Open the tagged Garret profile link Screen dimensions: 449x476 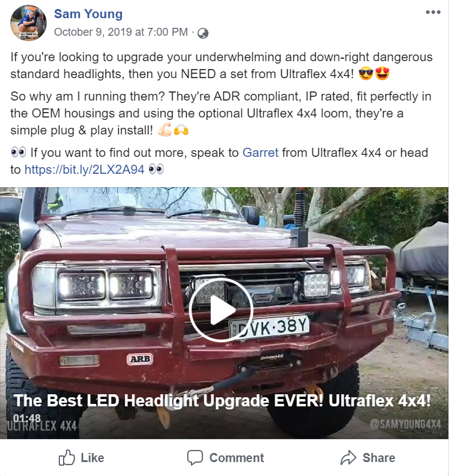[260, 153]
